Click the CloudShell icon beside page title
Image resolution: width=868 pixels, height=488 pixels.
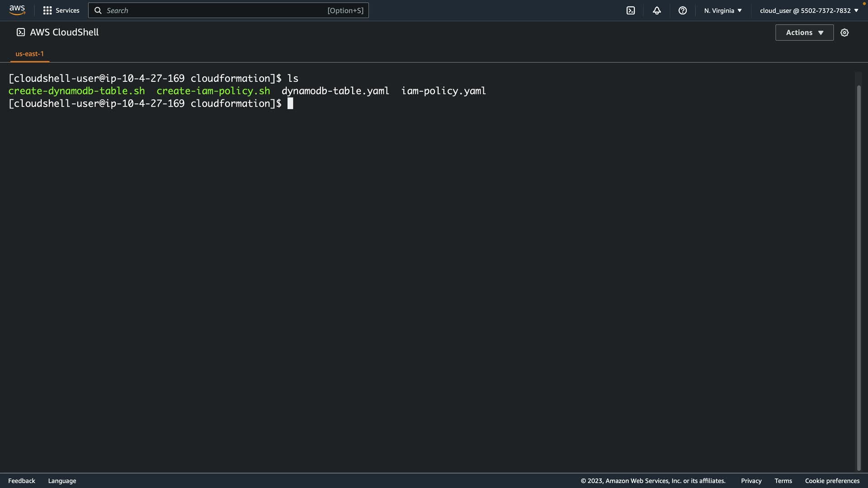[21, 32]
